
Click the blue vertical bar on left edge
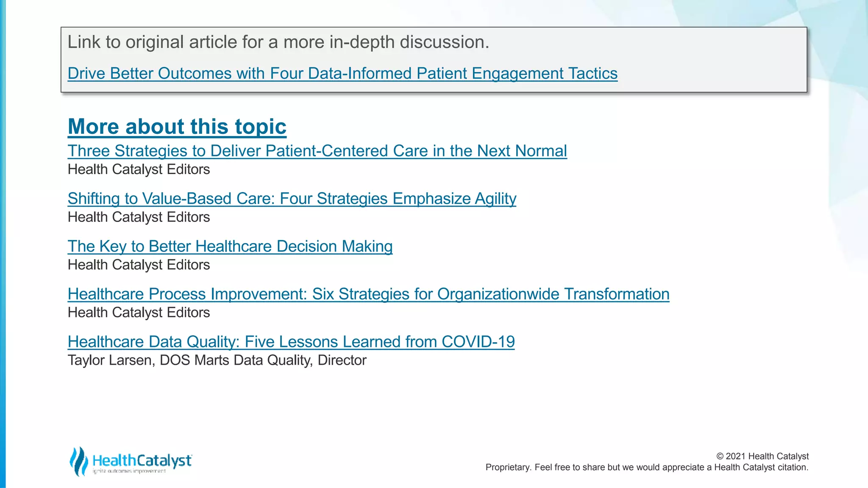[3, 244]
